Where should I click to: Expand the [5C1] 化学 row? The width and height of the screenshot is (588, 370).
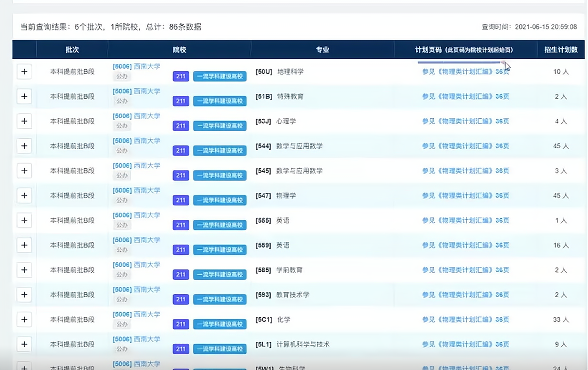[x=24, y=319]
